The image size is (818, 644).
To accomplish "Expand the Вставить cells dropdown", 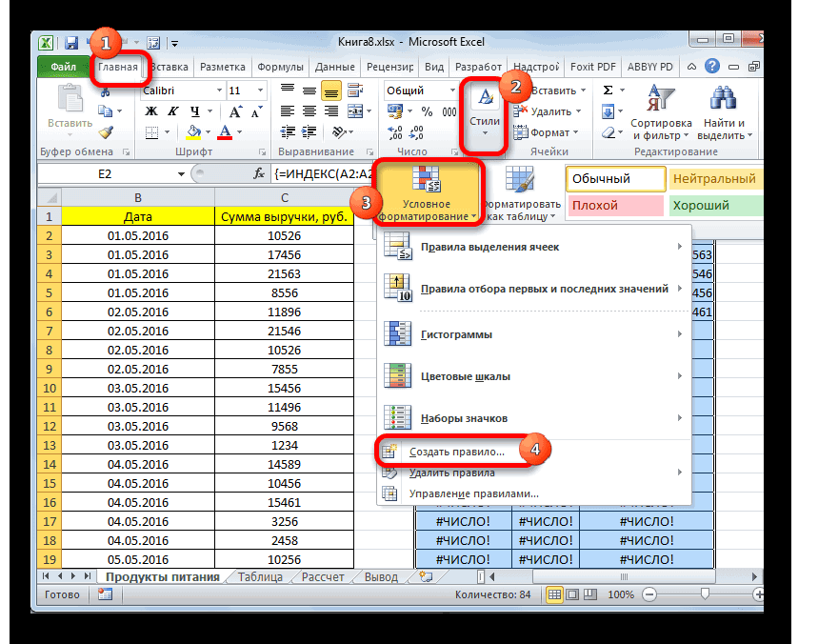I will [583, 91].
